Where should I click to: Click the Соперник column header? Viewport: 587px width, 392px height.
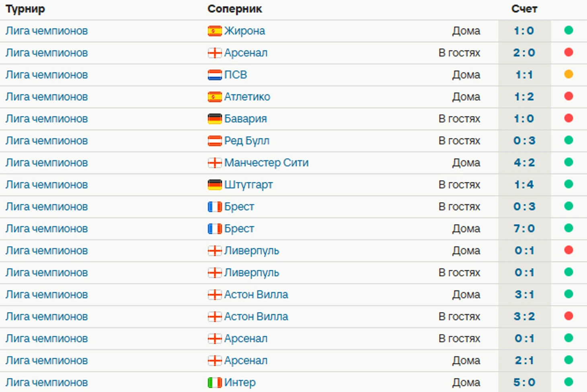(x=235, y=9)
